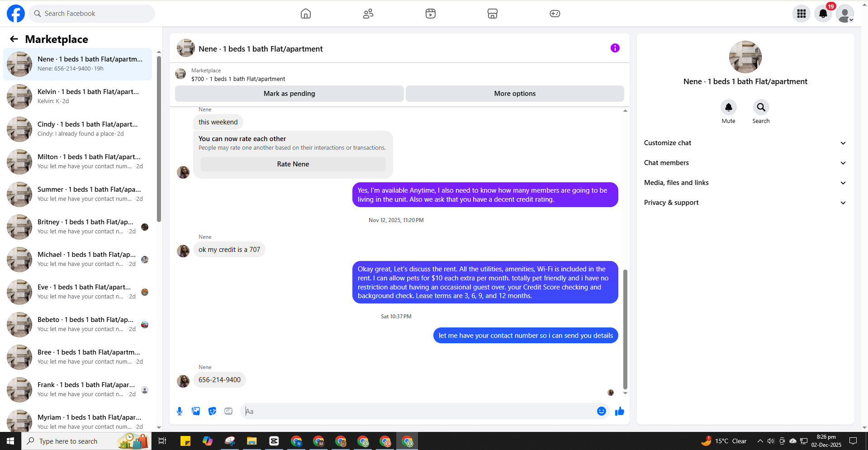Open the Marketplace storefront icon in top navigation
Screen dimensions: 868x450
(x=493, y=14)
